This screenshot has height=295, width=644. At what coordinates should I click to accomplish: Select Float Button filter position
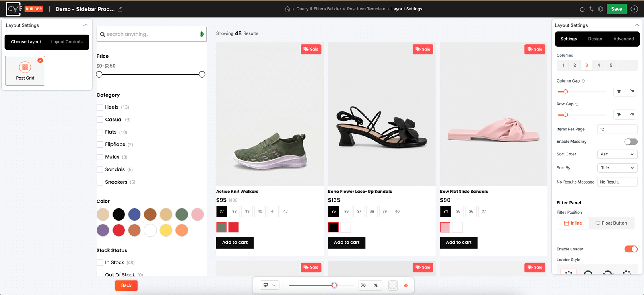tap(611, 223)
